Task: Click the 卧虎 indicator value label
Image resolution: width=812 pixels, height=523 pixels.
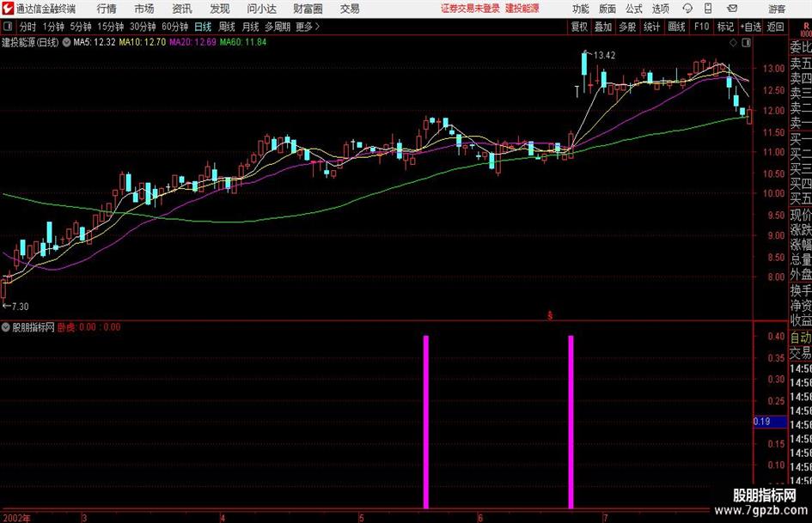Action: 89,327
